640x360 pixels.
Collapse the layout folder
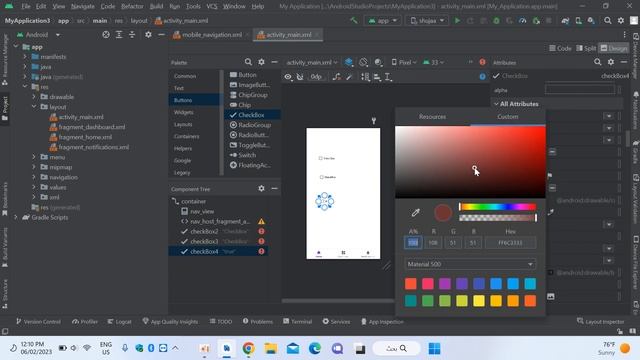pyautogui.click(x=34, y=107)
